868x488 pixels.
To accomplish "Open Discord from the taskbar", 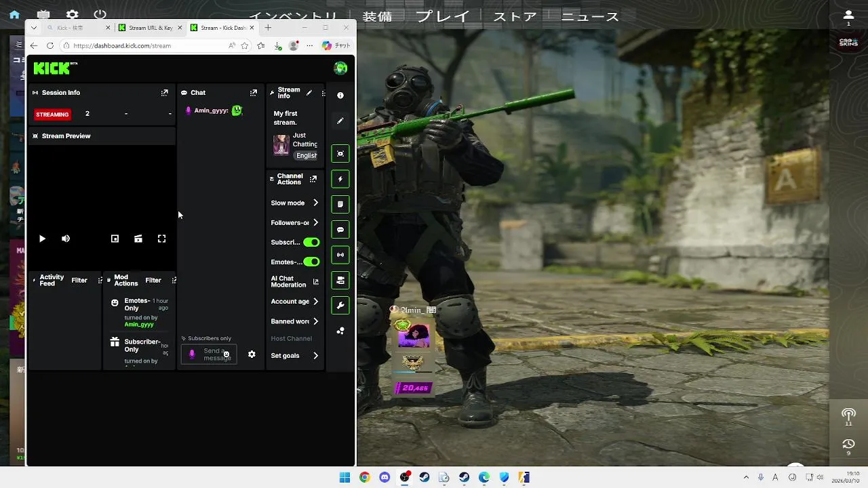I will (384, 477).
